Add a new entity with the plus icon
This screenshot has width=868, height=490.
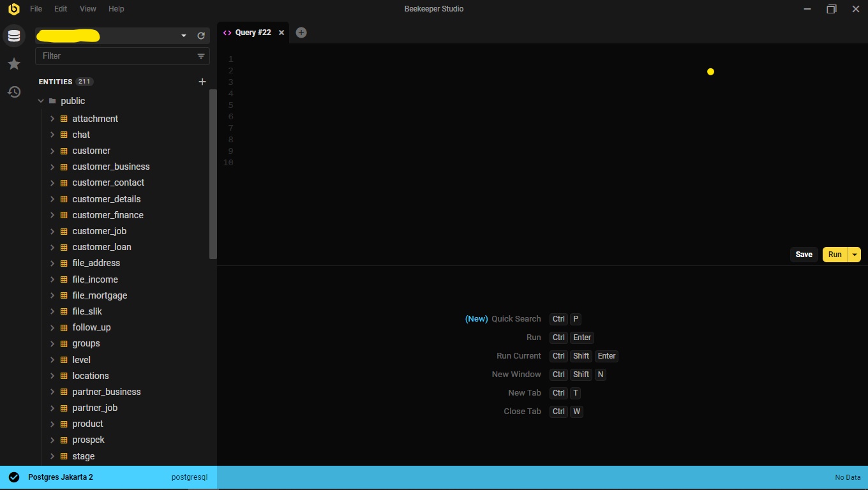coord(202,82)
